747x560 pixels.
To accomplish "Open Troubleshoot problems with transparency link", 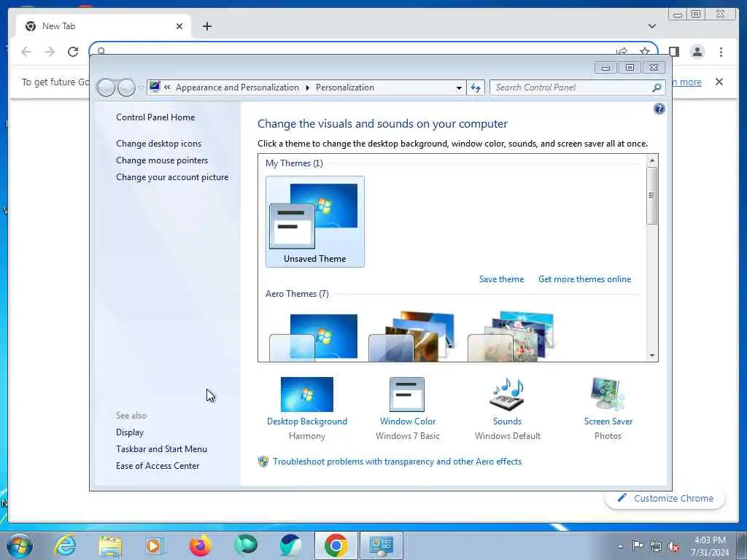I will pyautogui.click(x=397, y=462).
